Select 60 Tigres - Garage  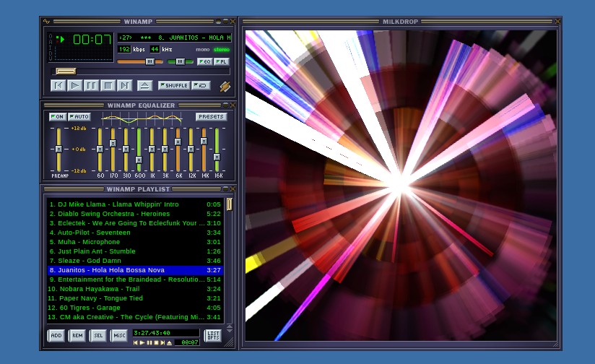[135, 308]
